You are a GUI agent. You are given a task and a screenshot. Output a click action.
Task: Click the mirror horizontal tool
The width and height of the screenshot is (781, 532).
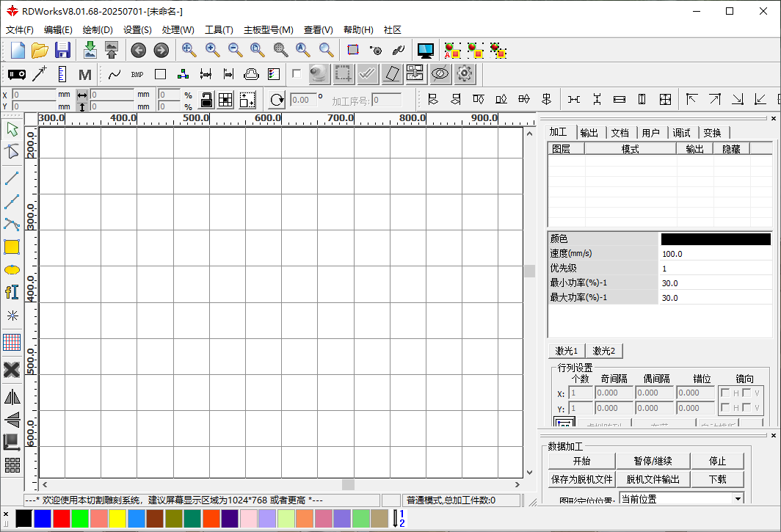click(12, 397)
